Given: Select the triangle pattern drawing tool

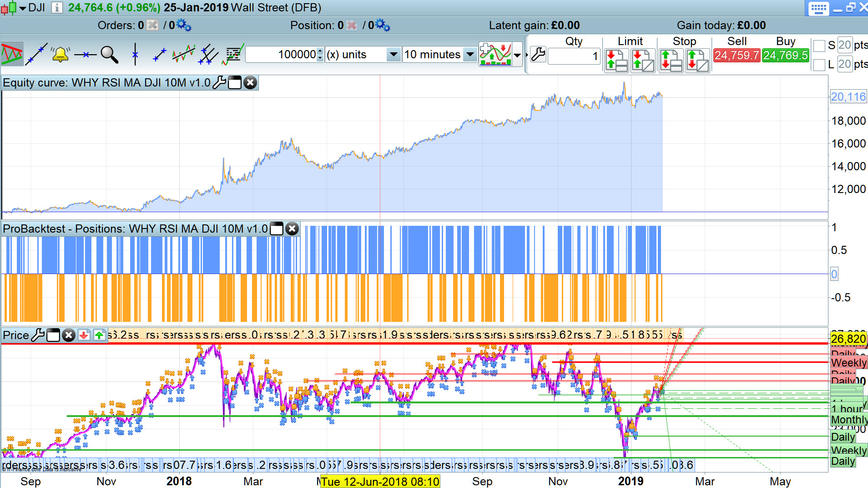Looking at the screenshot, I should click(x=12, y=55).
